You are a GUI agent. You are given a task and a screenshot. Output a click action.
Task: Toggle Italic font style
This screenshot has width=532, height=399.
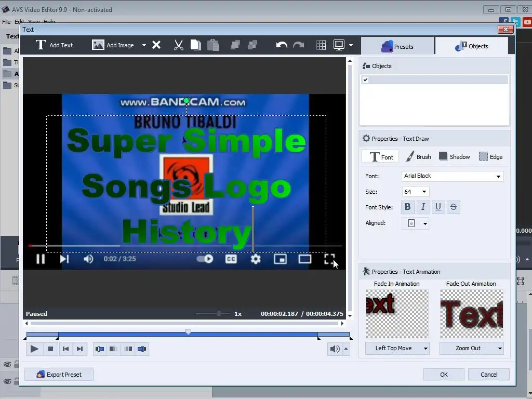(x=423, y=207)
